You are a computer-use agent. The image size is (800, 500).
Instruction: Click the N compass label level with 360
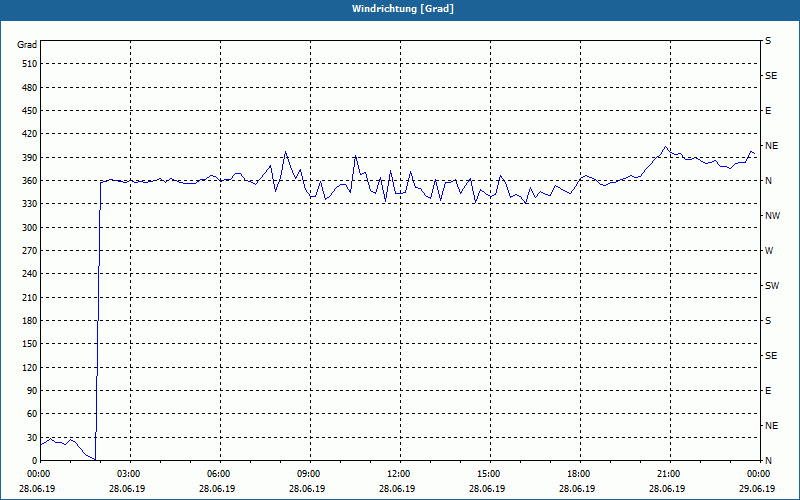coord(768,181)
